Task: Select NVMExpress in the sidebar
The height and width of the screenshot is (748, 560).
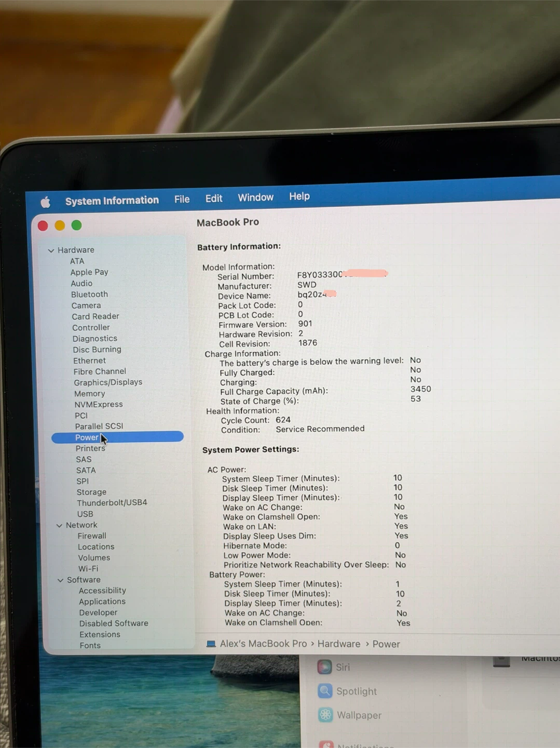Action: coord(99,405)
